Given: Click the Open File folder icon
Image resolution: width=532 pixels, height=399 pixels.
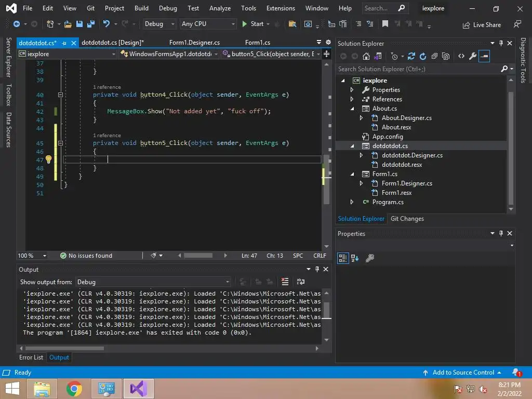Looking at the screenshot, I should pos(68,24).
